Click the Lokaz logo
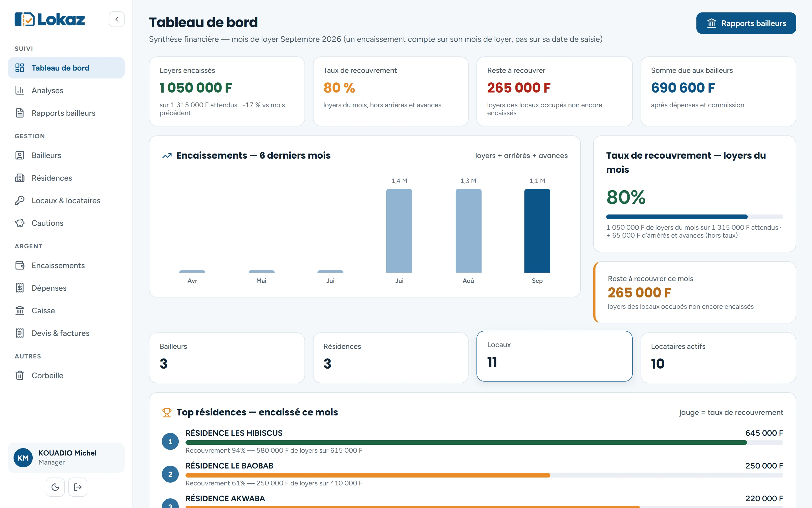Image resolution: width=812 pixels, height=508 pixels. pos(50,19)
